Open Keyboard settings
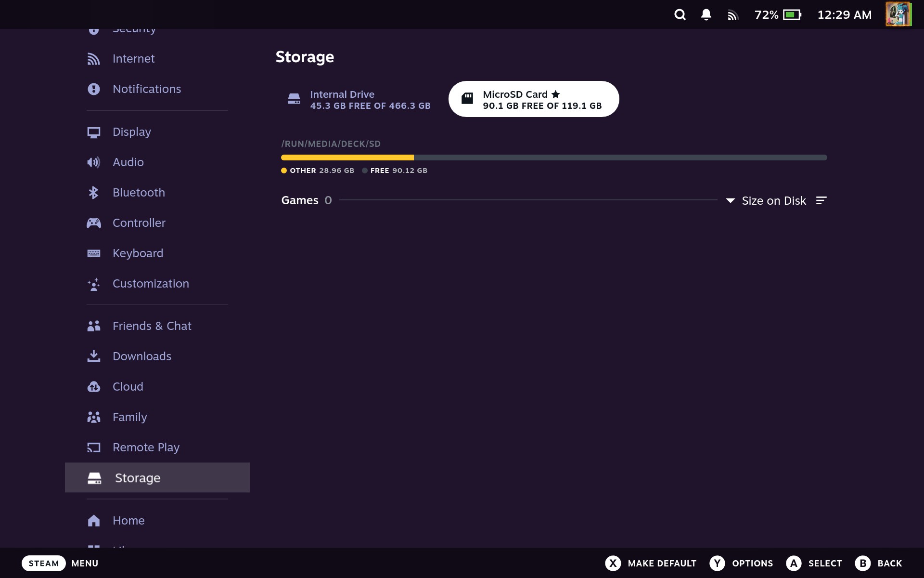924x578 pixels. click(x=157, y=253)
